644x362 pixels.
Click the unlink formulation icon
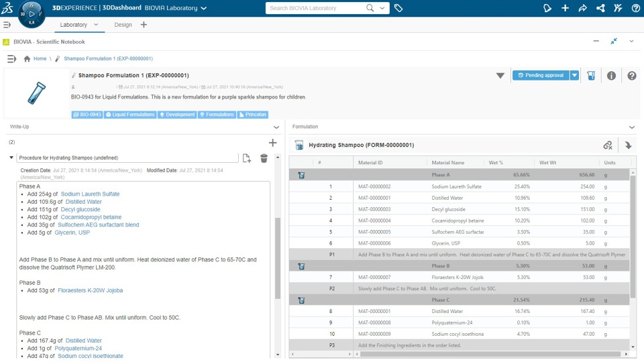click(x=608, y=145)
